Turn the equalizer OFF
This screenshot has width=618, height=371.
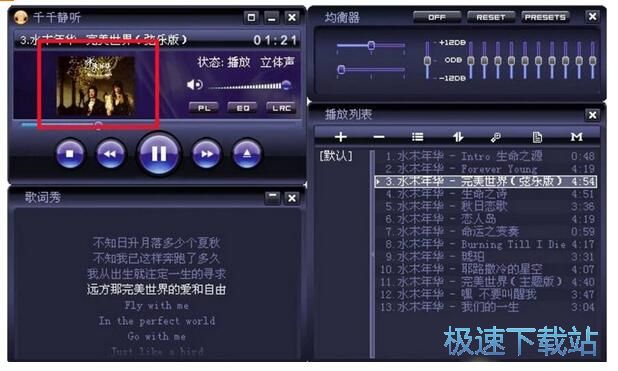pyautogui.click(x=437, y=17)
